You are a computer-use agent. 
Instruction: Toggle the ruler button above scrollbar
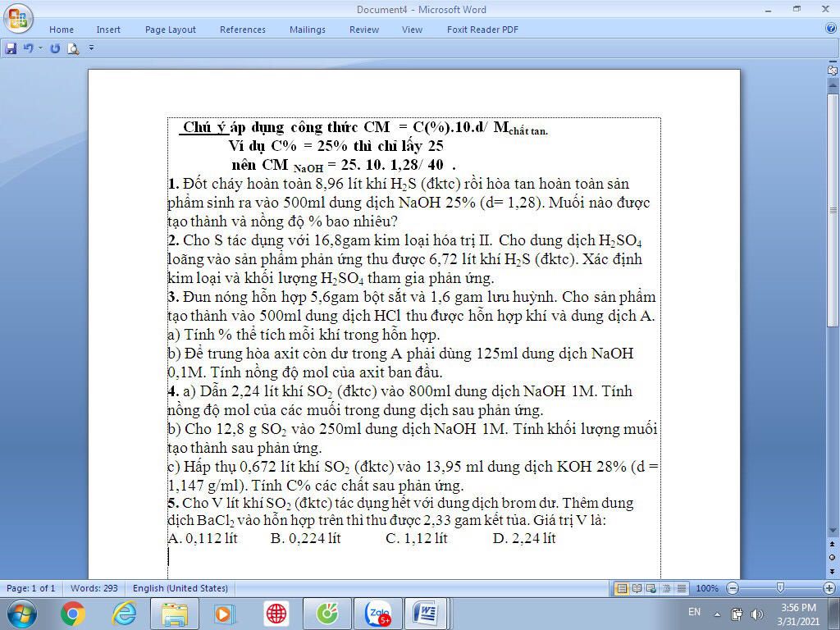pos(832,71)
